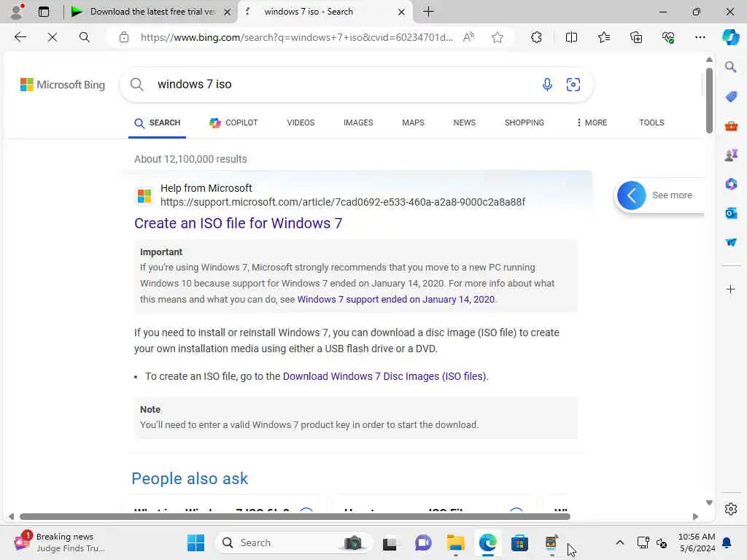Open sidebar search icon

tap(731, 67)
